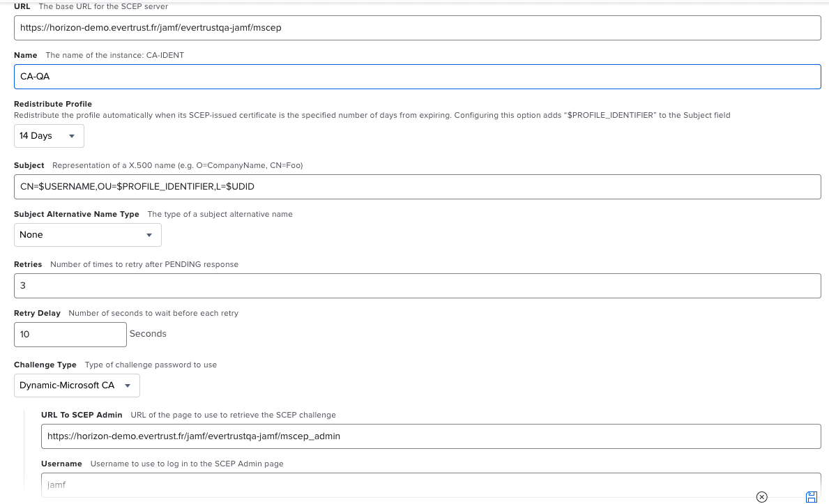Focus the Username field with jamf placeholder
Image resolution: width=829 pixels, height=504 pixels.
[431, 484]
